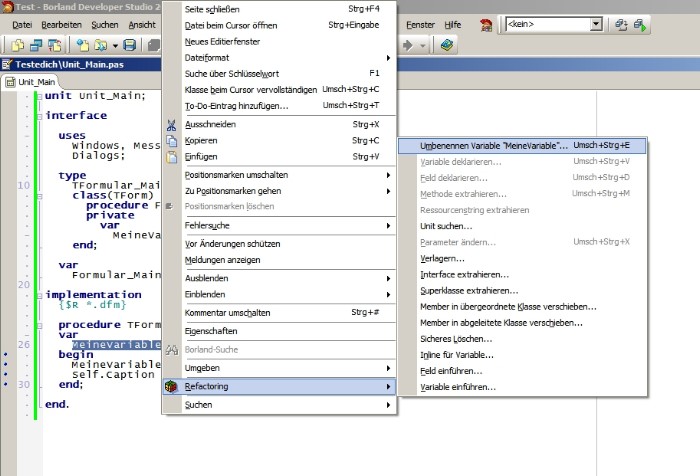Click the Borland-Suche binoculars icon
The width and height of the screenshot is (700, 476).
click(171, 350)
